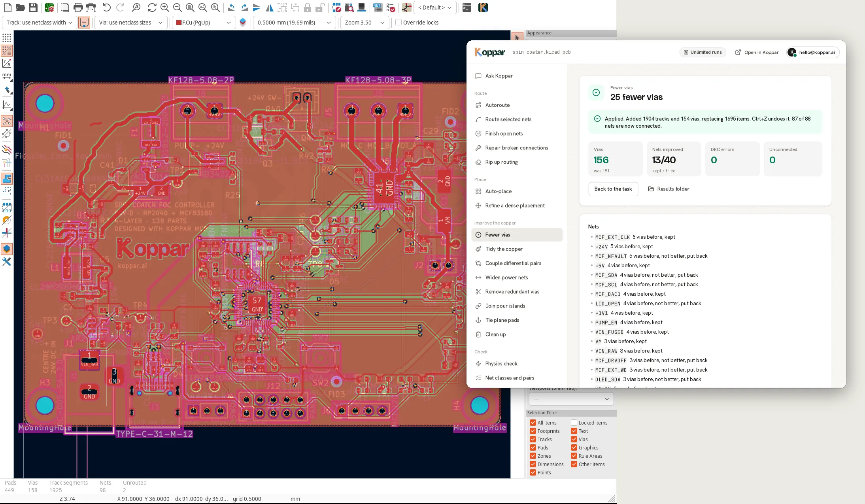Viewport: 865px width, 504px height.
Task: Open the grid size 0.5000 mm dropdown
Action: tap(294, 23)
